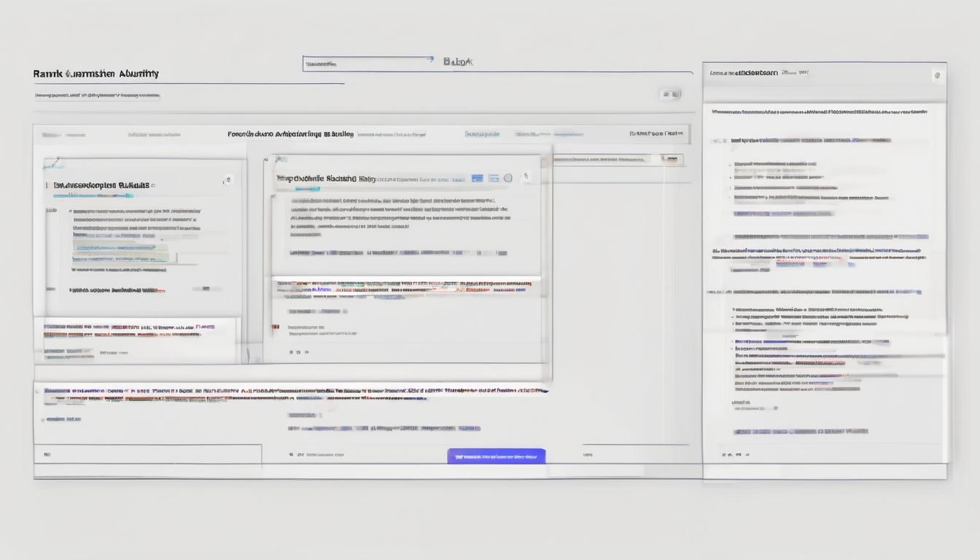Click the reply icon at the card footer
The height and width of the screenshot is (560, 980).
pyautogui.click(x=299, y=352)
